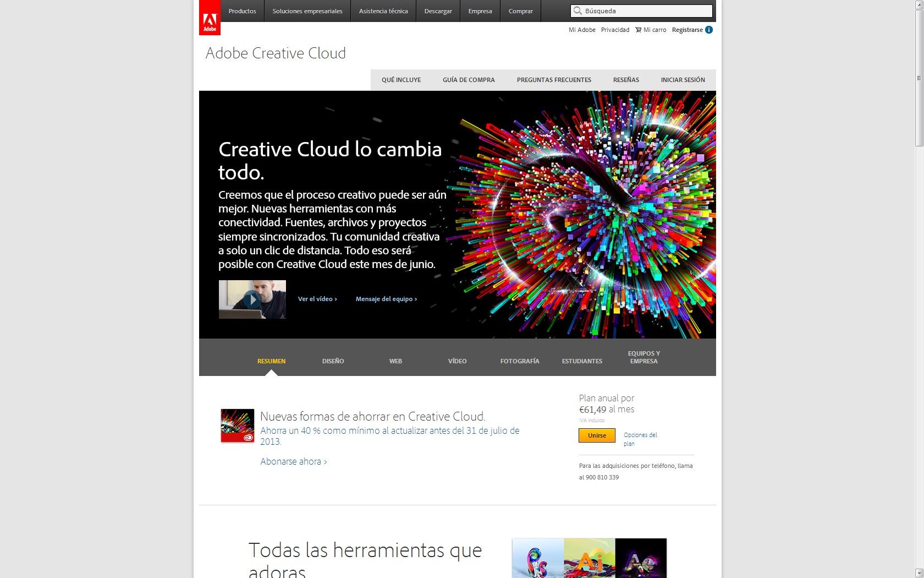This screenshot has height=578, width=924.
Task: Open the Descargar menu
Action: point(438,11)
